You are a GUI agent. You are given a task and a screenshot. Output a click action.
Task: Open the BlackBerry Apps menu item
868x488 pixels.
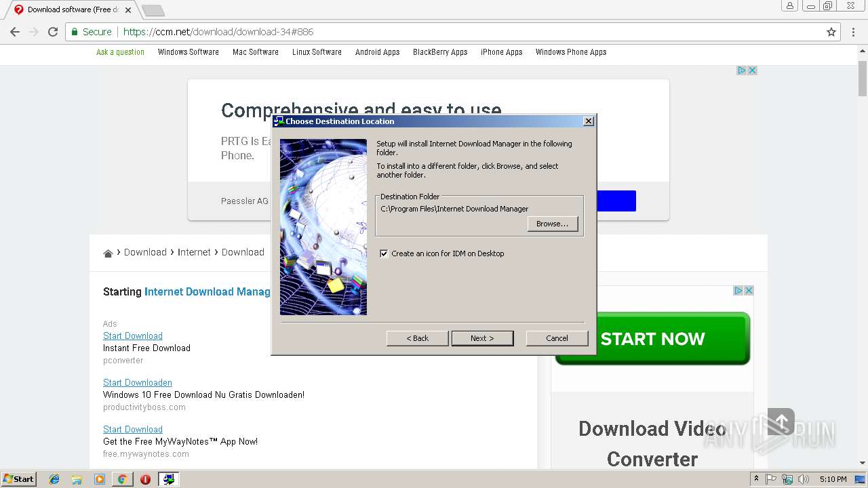[x=440, y=52]
